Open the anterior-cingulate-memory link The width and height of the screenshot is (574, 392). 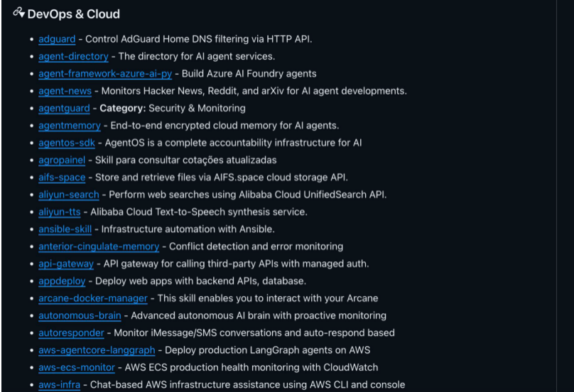(x=99, y=246)
